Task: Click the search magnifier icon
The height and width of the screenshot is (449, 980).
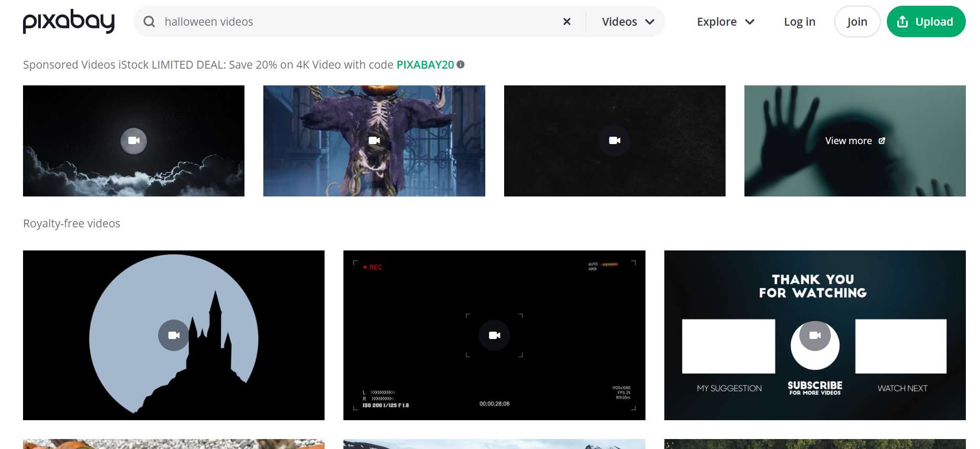Action: (x=149, y=21)
